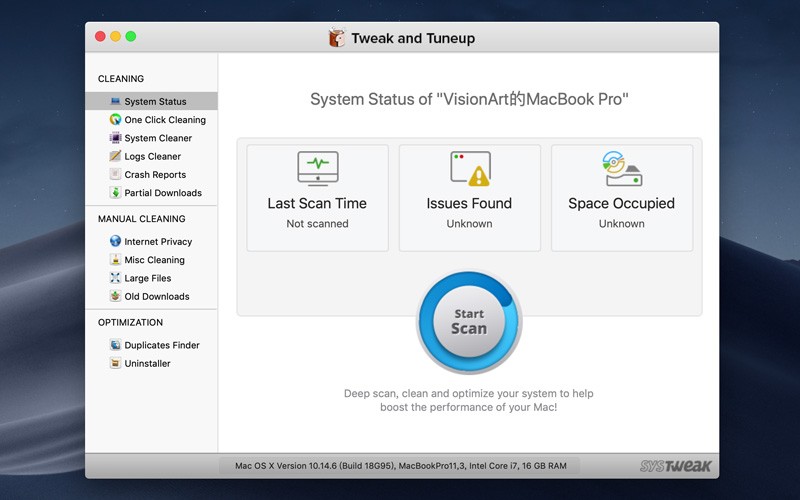Viewport: 800px width, 500px height.
Task: Start the system scan
Action: (x=469, y=322)
